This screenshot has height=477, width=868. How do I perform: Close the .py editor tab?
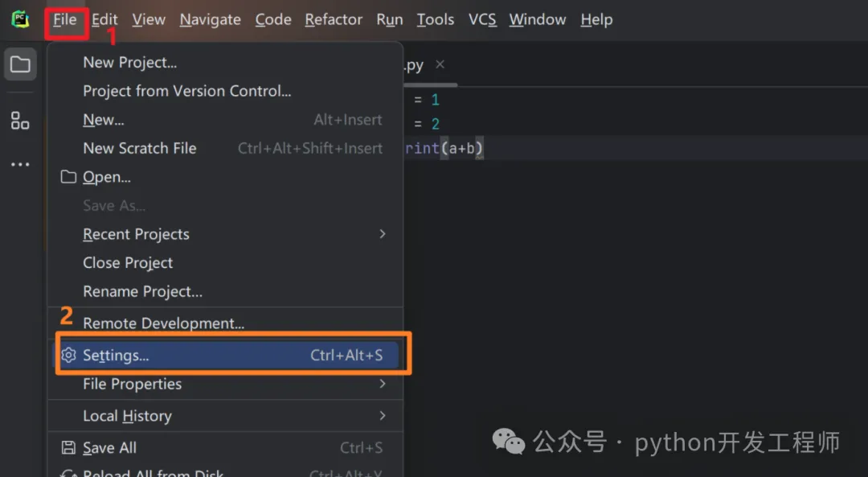click(x=440, y=64)
